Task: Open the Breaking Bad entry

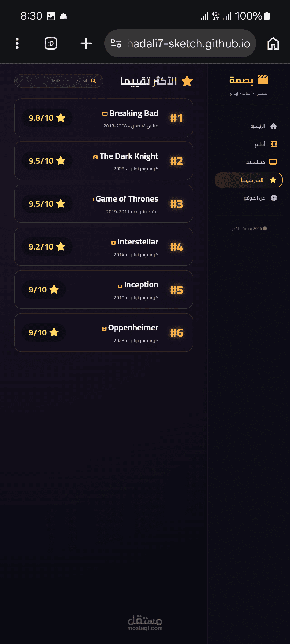Action: pos(103,118)
